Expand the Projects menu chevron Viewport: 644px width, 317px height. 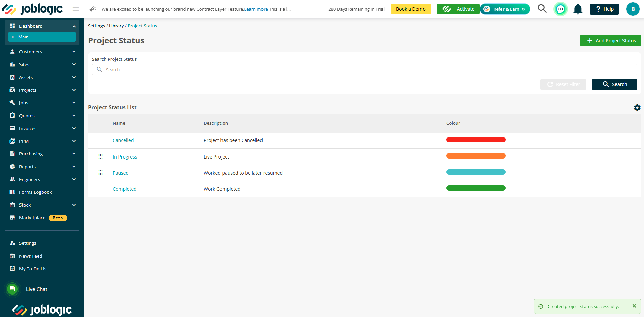tap(74, 90)
